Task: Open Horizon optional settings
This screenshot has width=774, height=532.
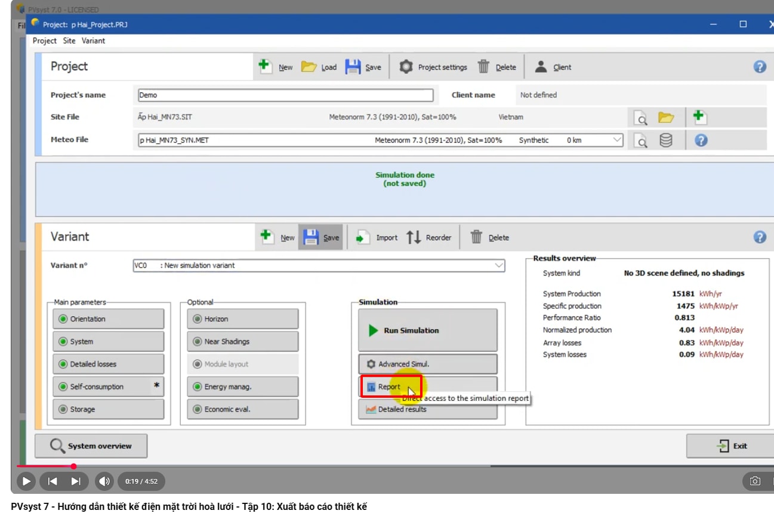Action: (243, 319)
